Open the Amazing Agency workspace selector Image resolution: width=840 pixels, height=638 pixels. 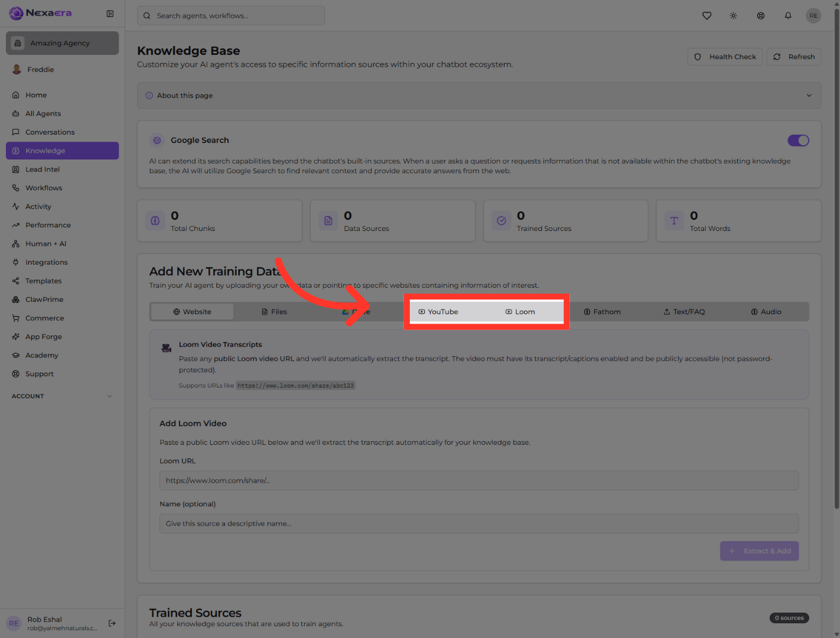click(62, 43)
